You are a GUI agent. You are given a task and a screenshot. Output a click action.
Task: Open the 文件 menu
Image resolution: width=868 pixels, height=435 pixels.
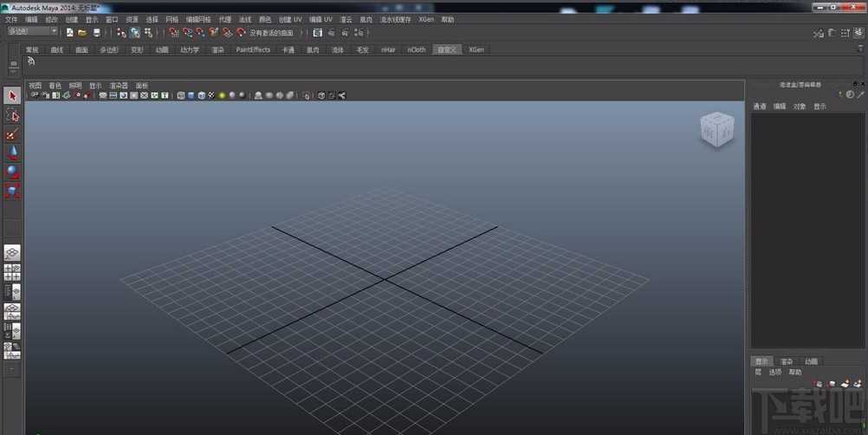point(11,19)
